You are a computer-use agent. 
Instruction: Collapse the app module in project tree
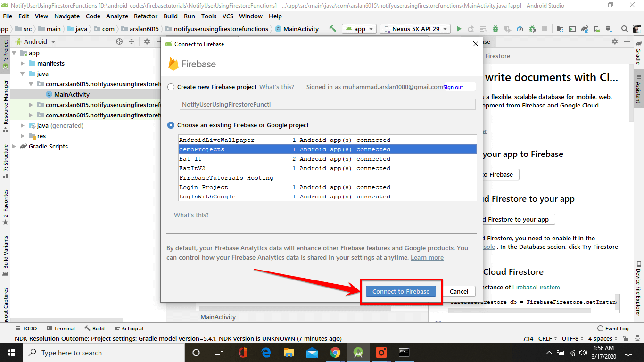(x=15, y=53)
